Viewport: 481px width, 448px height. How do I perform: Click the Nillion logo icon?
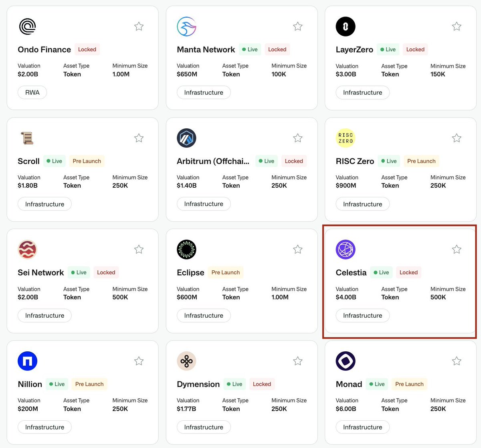[x=28, y=361]
